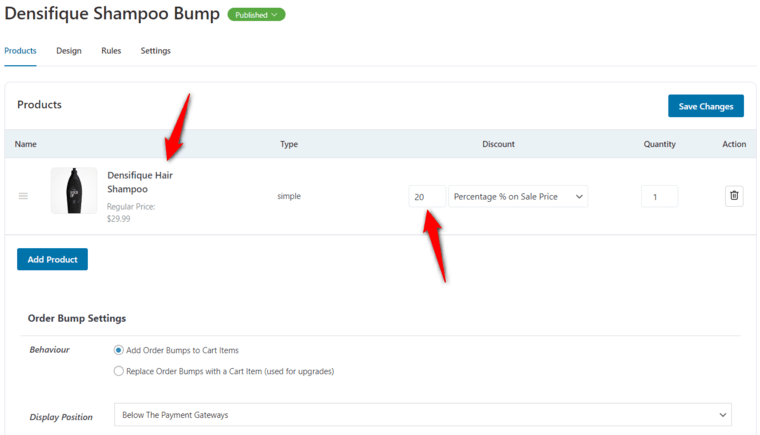The height and width of the screenshot is (435, 760).
Task: Click the Densifique Shampoo Bump page title
Action: pos(112,14)
